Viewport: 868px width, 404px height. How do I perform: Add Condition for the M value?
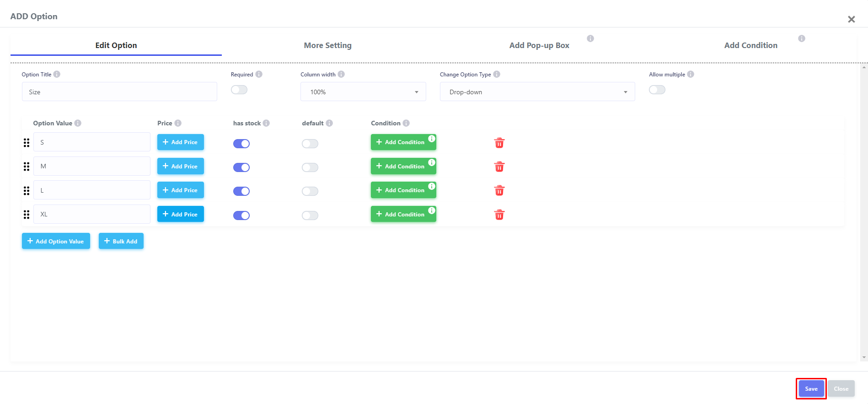tap(403, 166)
